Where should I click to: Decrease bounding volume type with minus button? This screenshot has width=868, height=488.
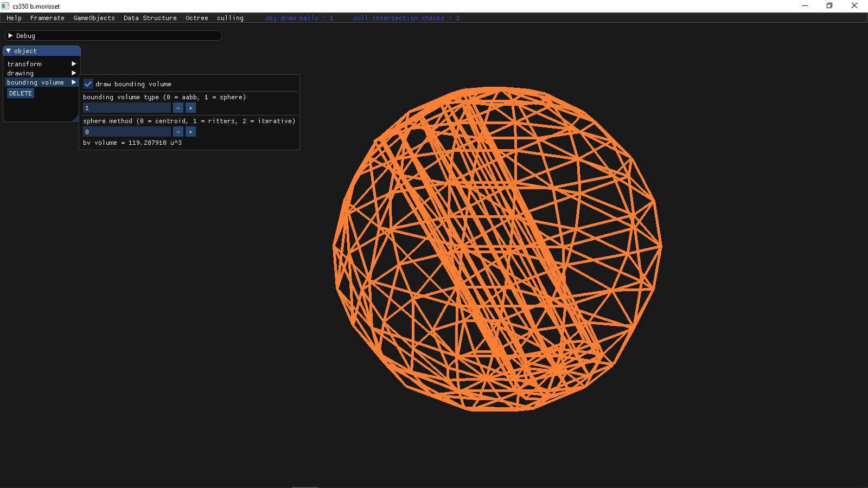click(x=178, y=108)
